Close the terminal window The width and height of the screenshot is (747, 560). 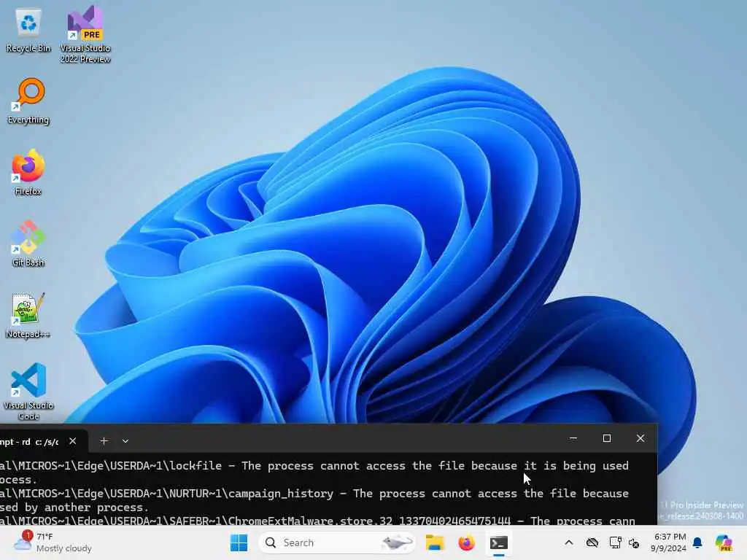[640, 438]
